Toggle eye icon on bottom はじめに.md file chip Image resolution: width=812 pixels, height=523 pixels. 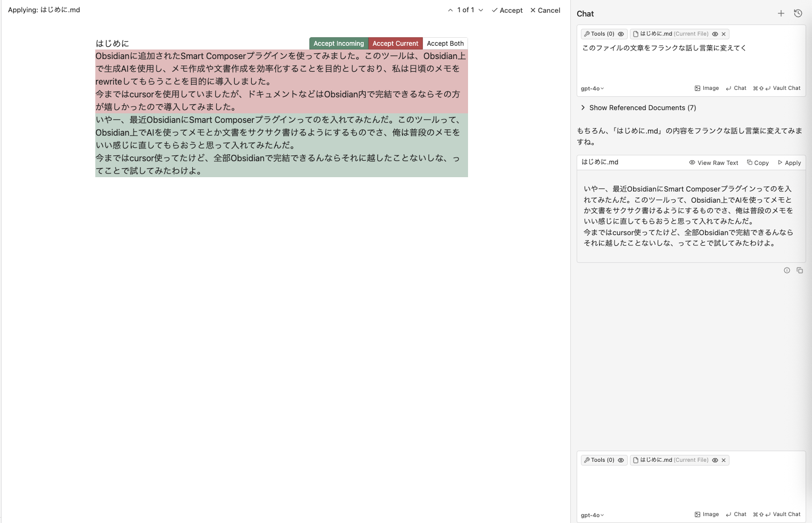click(x=715, y=460)
